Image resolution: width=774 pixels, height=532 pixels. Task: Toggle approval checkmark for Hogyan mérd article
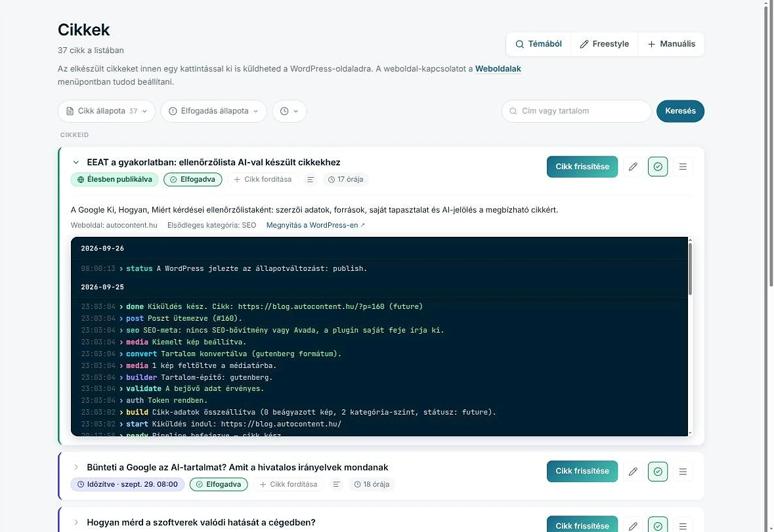click(658, 525)
